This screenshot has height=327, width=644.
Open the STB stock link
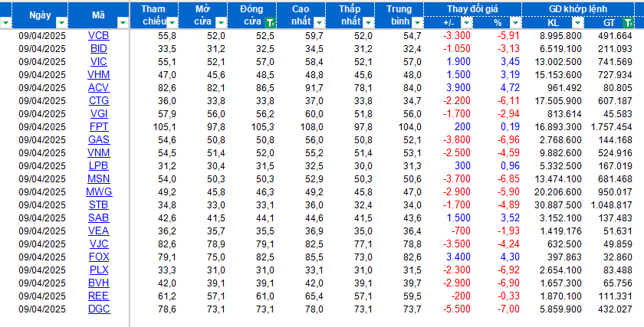pyautogui.click(x=99, y=204)
